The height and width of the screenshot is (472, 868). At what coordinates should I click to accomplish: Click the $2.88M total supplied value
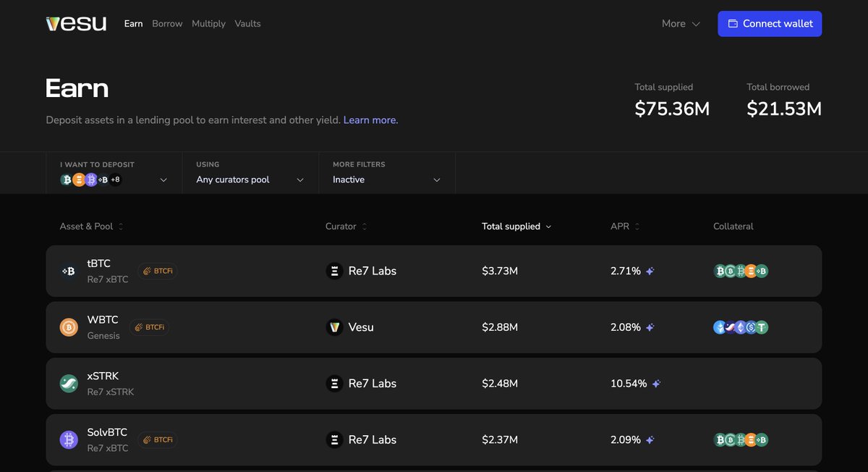(500, 327)
